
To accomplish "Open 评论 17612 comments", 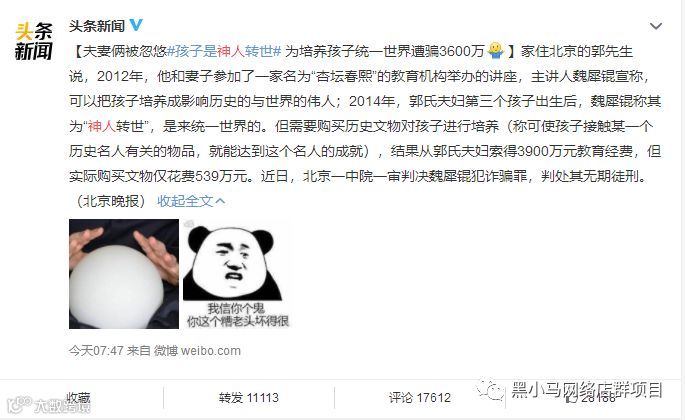I will 419,398.
